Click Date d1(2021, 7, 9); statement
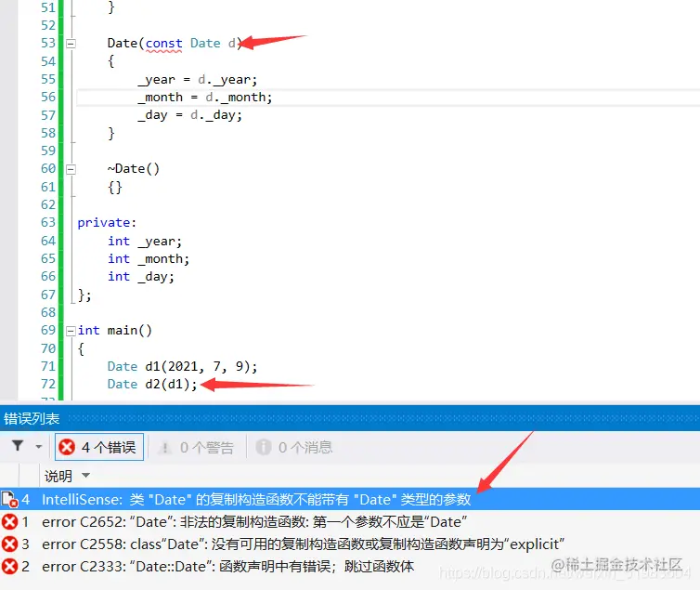Screen dimensions: 700x590 [182, 367]
